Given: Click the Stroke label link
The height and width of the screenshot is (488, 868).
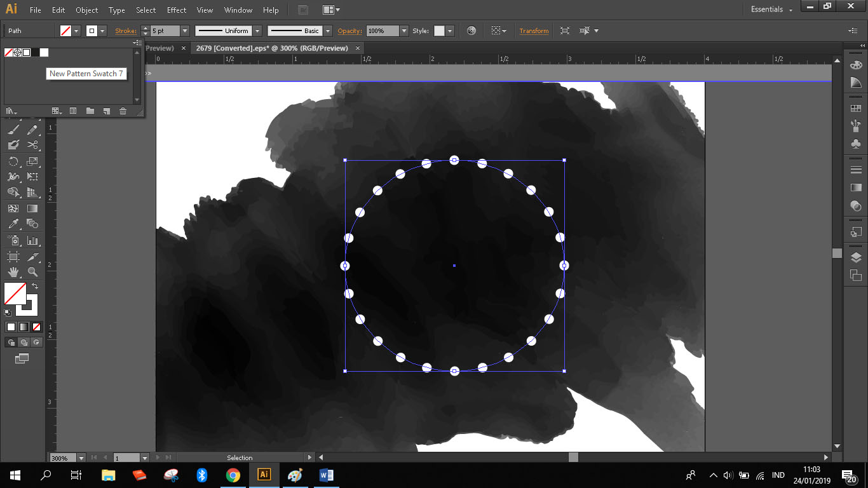Looking at the screenshot, I should 125,30.
